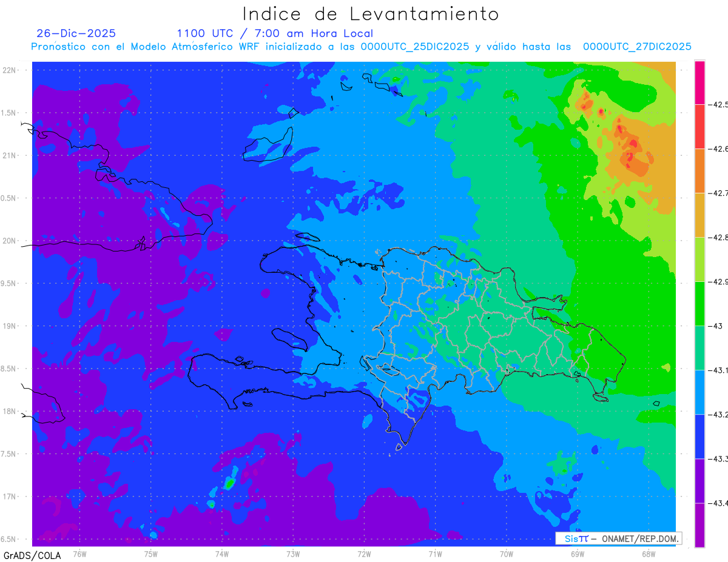Click the '71W' longitude label
The height and width of the screenshot is (562, 728).
click(x=435, y=553)
